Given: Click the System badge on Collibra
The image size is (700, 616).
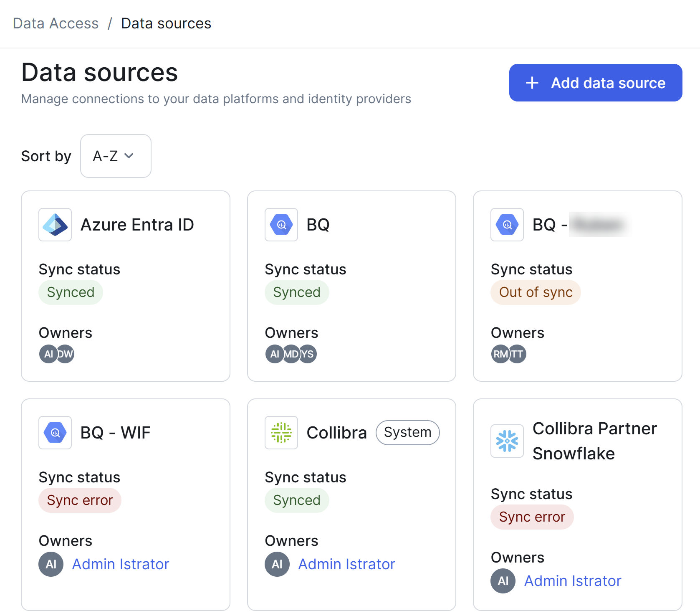Looking at the screenshot, I should click(408, 432).
